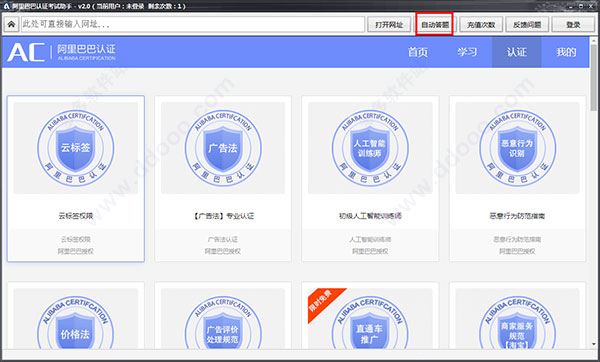600x362 pixels.
Task: Click 广告法认证 subtitle text
Action: [x=223, y=240]
